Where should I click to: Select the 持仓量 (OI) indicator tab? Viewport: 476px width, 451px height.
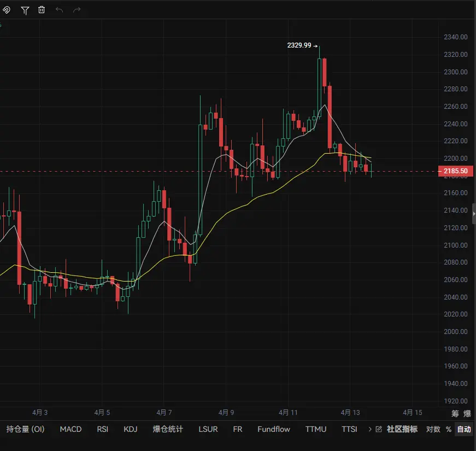pyautogui.click(x=26, y=429)
